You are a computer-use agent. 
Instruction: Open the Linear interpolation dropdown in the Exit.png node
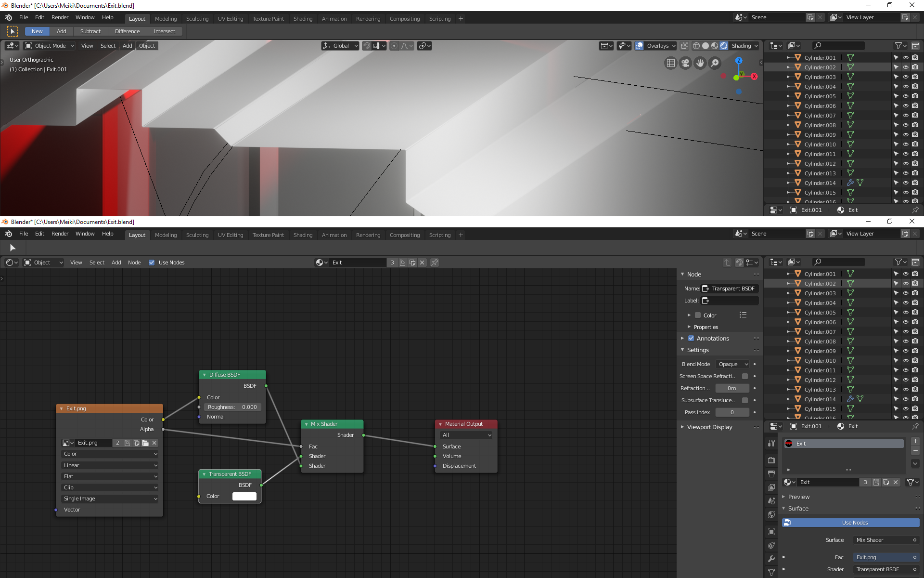pyautogui.click(x=110, y=465)
